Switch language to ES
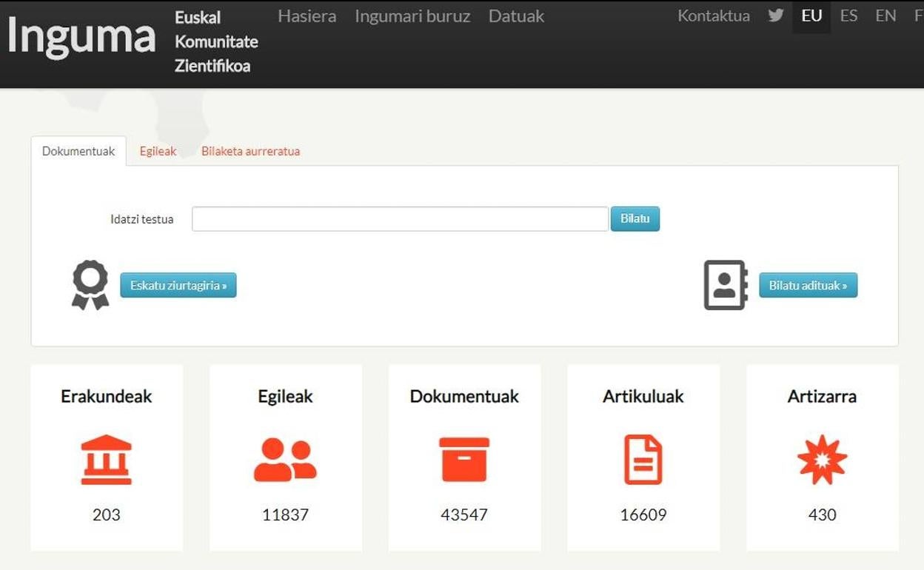The width and height of the screenshot is (924, 570). click(x=848, y=16)
